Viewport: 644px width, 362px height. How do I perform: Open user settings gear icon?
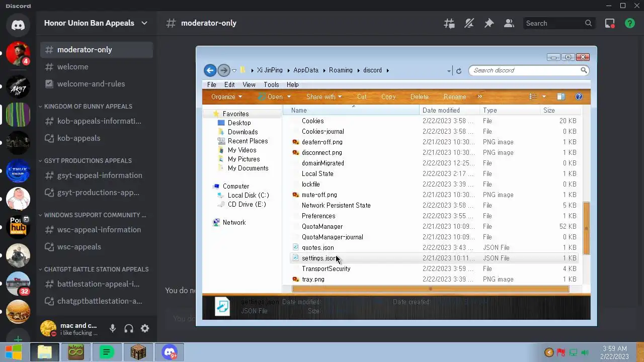pos(145,328)
